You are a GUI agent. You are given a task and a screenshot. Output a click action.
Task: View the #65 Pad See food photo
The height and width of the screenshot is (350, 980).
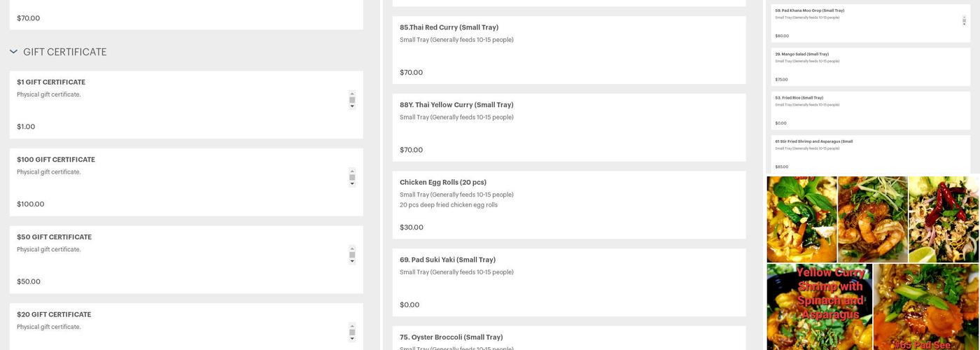click(925, 307)
